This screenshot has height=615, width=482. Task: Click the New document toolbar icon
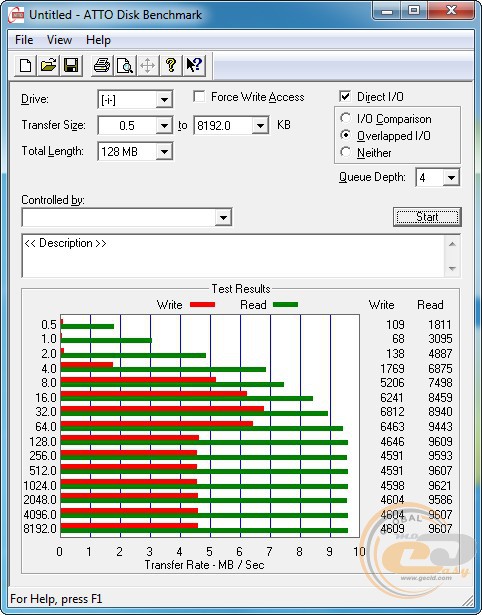pyautogui.click(x=25, y=66)
